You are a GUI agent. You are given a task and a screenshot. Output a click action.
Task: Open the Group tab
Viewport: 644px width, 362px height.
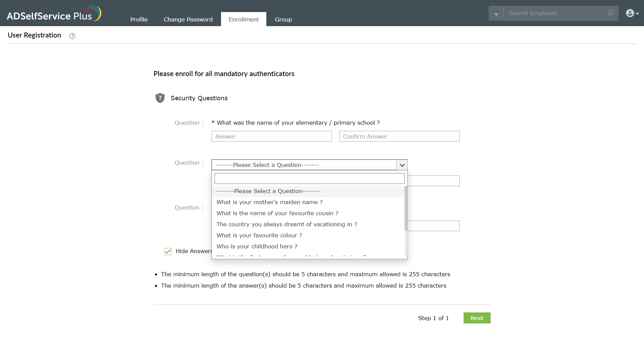(283, 19)
